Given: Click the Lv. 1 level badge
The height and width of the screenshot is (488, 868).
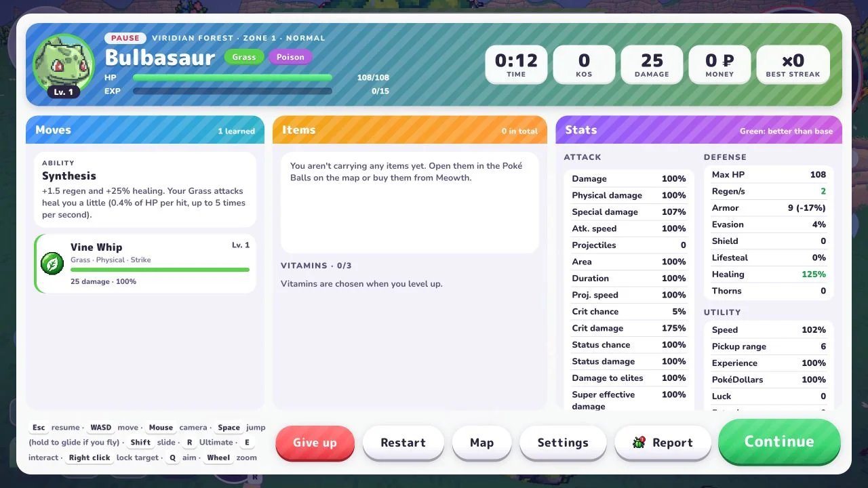Looking at the screenshot, I should point(63,91).
